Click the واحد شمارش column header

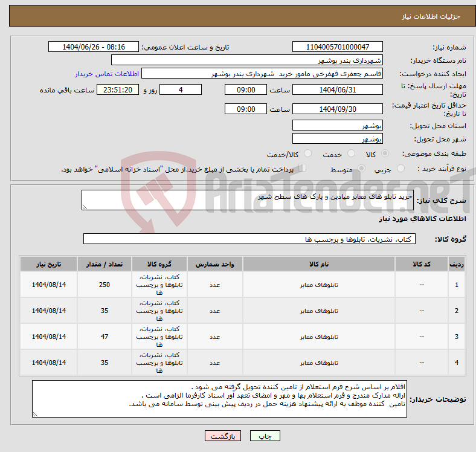[x=214, y=264]
